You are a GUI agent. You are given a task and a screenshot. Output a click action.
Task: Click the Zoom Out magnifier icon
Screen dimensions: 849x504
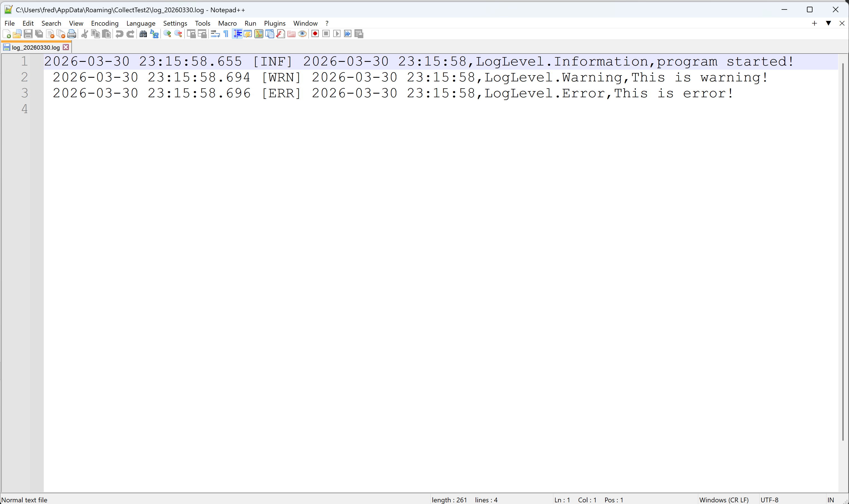pos(178,34)
